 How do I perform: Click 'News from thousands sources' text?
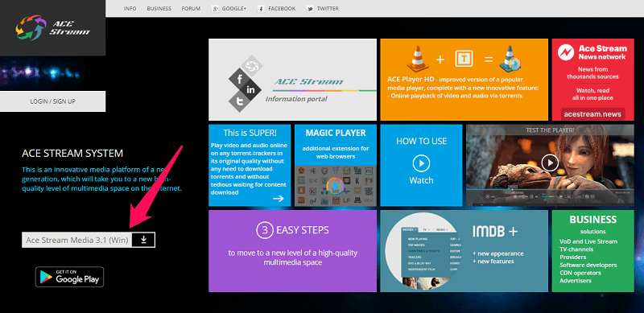coord(592,73)
